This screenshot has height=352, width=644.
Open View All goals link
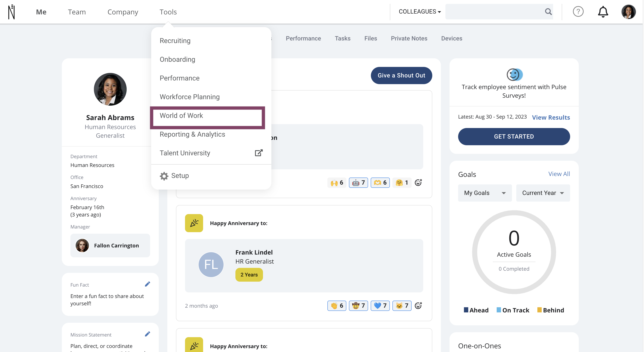[559, 174]
